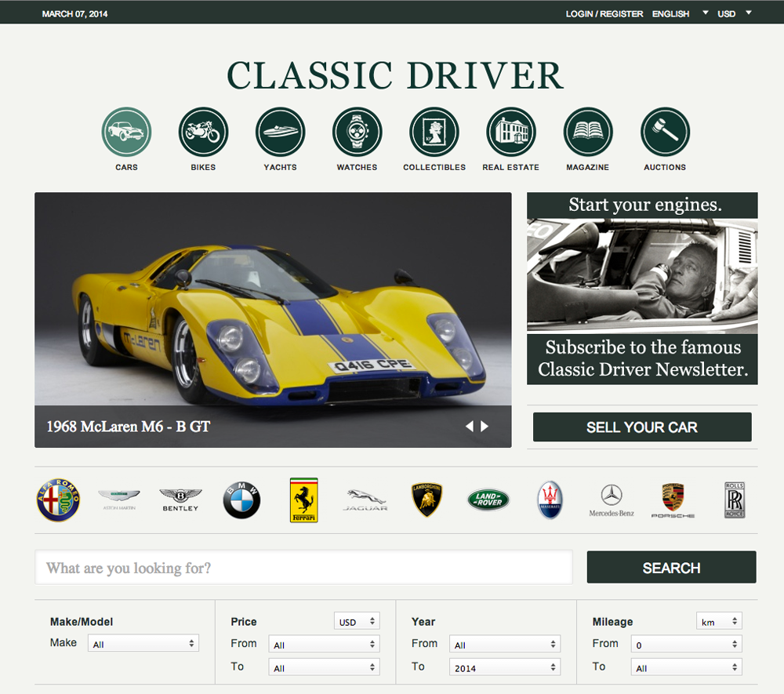Click the BIKES menu label
Screen dimensions: 784x694
[x=203, y=167]
